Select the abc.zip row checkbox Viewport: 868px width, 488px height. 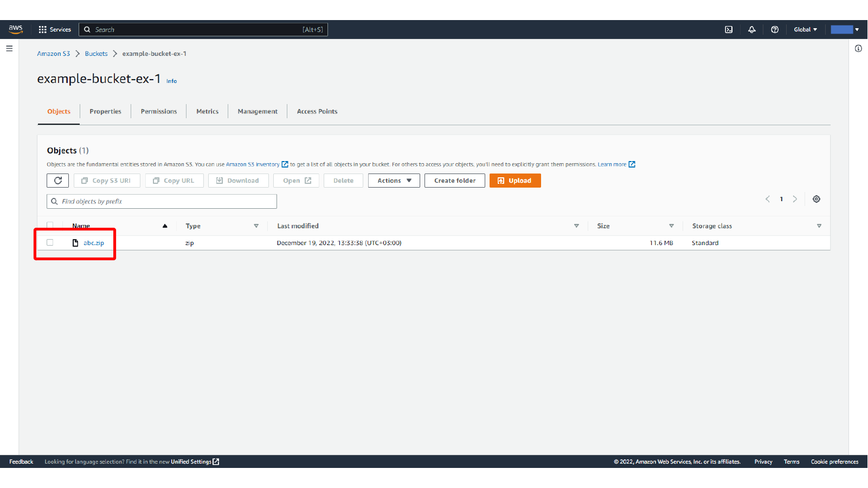[50, 242]
